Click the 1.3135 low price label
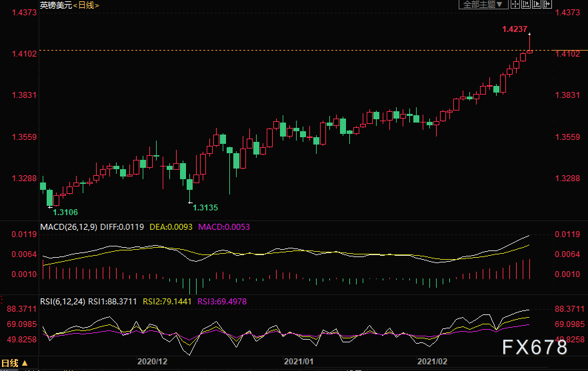 (205, 207)
